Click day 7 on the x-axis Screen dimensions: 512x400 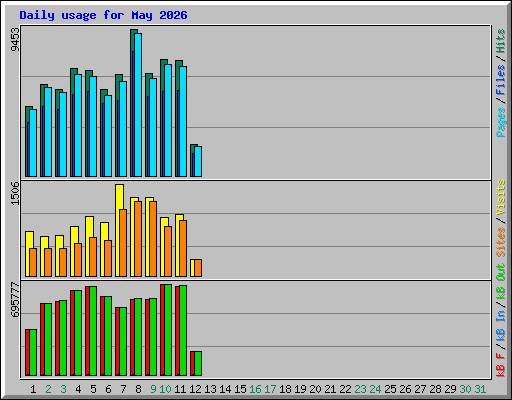[x=123, y=389]
